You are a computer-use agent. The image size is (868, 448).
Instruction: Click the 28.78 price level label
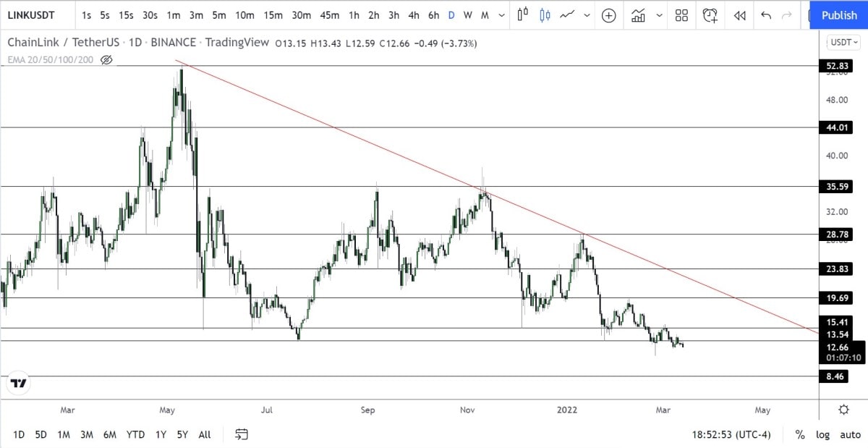[x=838, y=234]
